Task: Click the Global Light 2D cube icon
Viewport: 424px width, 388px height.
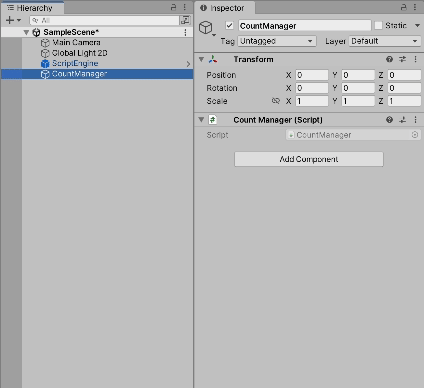Action: click(x=45, y=53)
